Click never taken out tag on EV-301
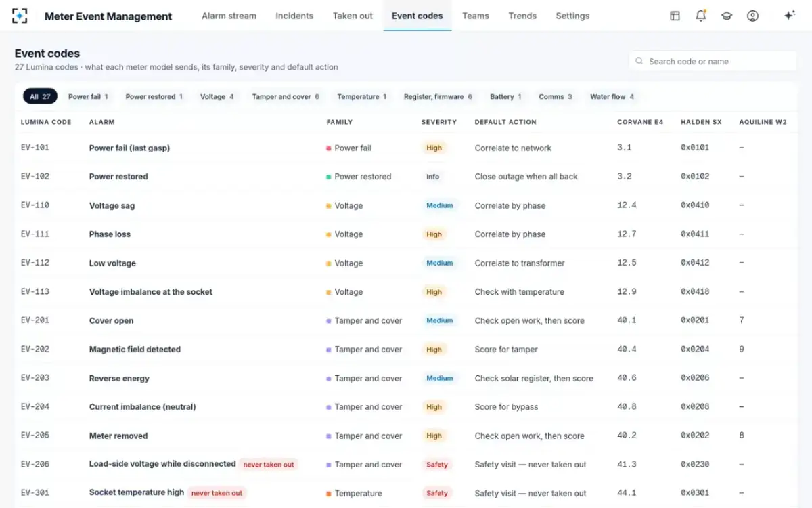This screenshot has height=508, width=812. click(x=217, y=493)
